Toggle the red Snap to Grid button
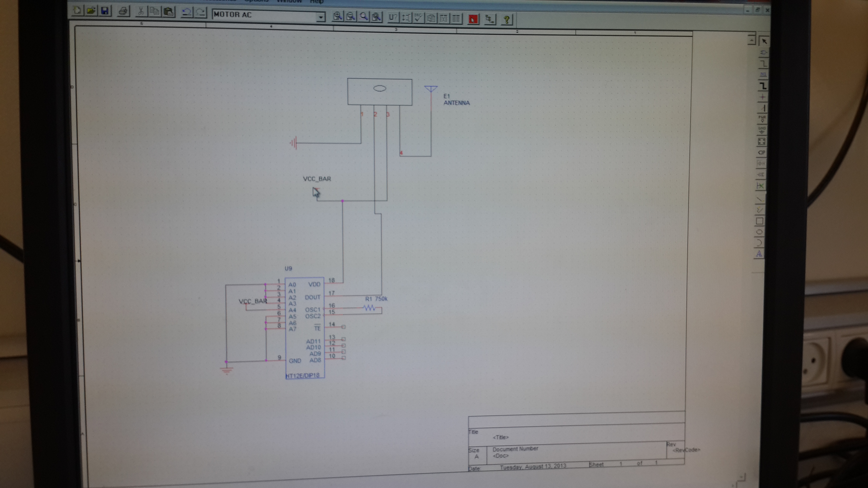Viewport: 868px width, 488px height. pos(473,19)
